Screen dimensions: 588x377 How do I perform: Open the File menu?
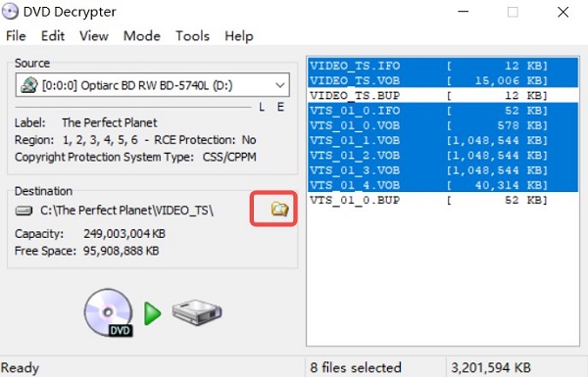(x=16, y=36)
